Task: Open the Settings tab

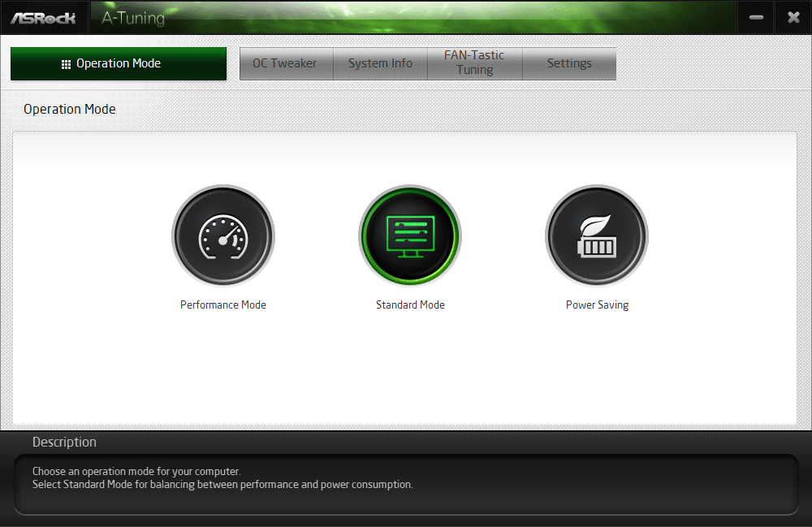Action: pyautogui.click(x=569, y=63)
